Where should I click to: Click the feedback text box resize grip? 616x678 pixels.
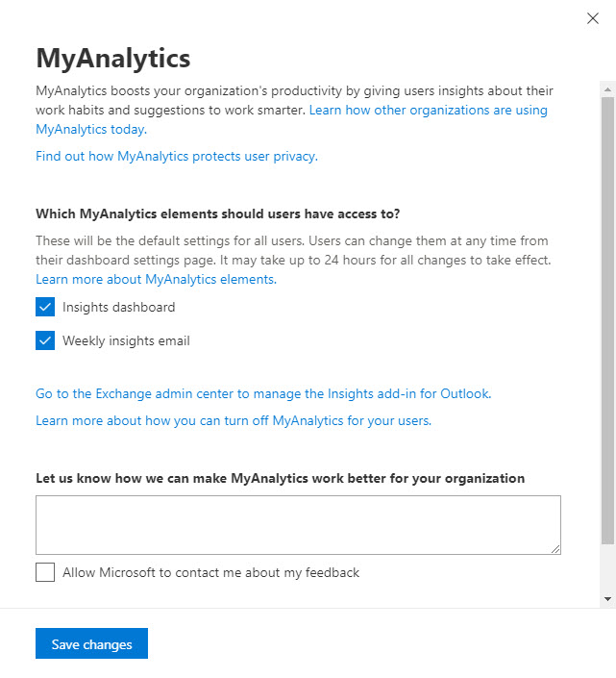[x=555, y=549]
